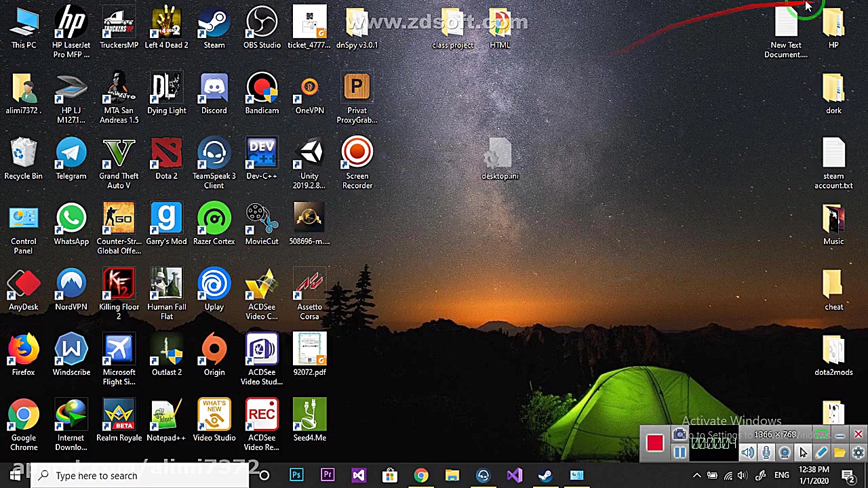The width and height of the screenshot is (868, 488).
Task: Open the Recycle Bin
Action: pyautogui.click(x=24, y=159)
